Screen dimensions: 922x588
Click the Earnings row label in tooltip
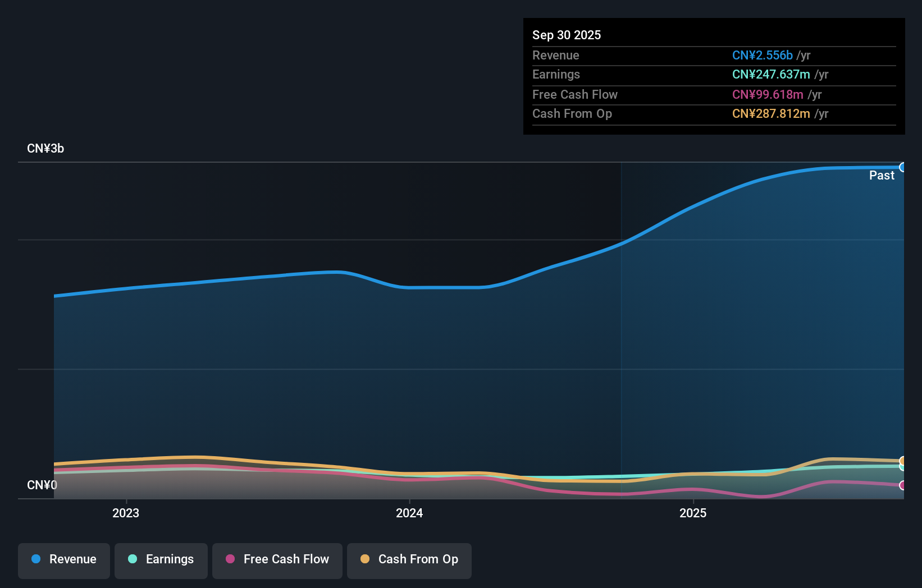(556, 75)
